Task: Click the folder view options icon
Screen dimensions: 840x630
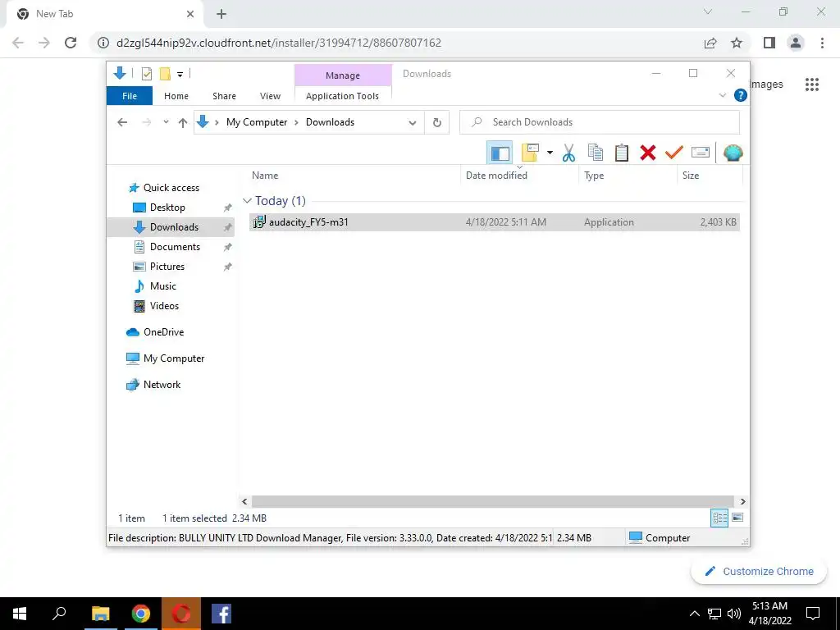Action: (x=530, y=153)
